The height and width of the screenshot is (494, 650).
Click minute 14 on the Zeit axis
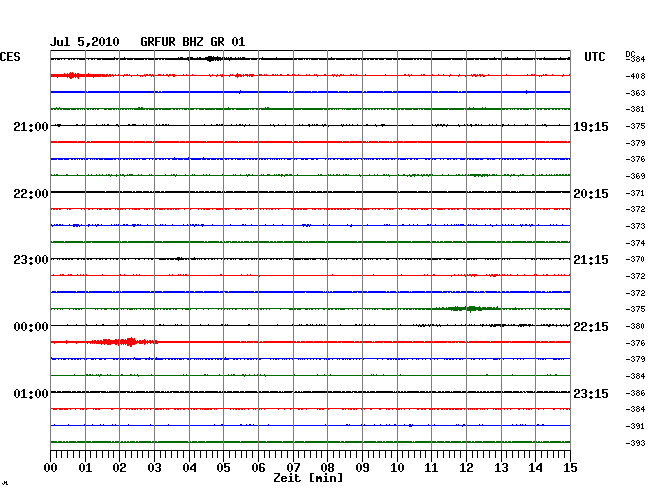point(535,468)
